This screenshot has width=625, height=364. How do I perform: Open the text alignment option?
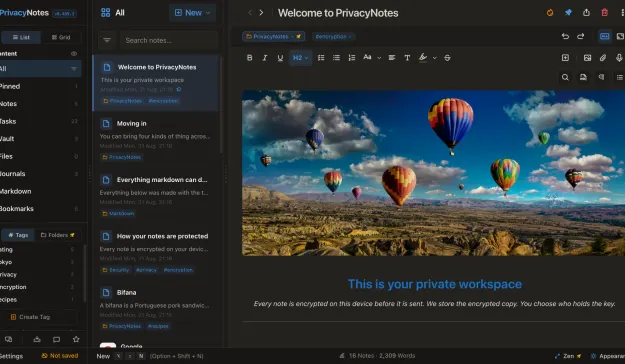click(392, 58)
